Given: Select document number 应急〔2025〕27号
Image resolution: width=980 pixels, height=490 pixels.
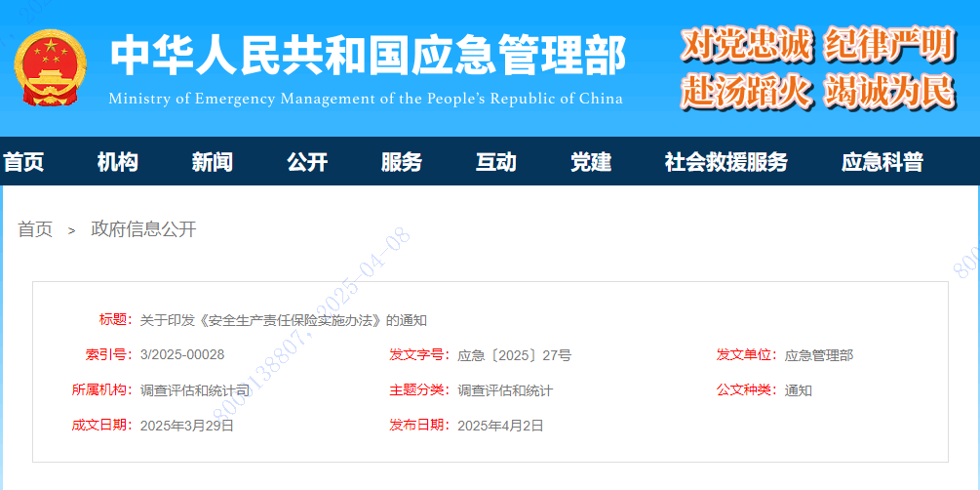Looking at the screenshot, I should tap(514, 356).
